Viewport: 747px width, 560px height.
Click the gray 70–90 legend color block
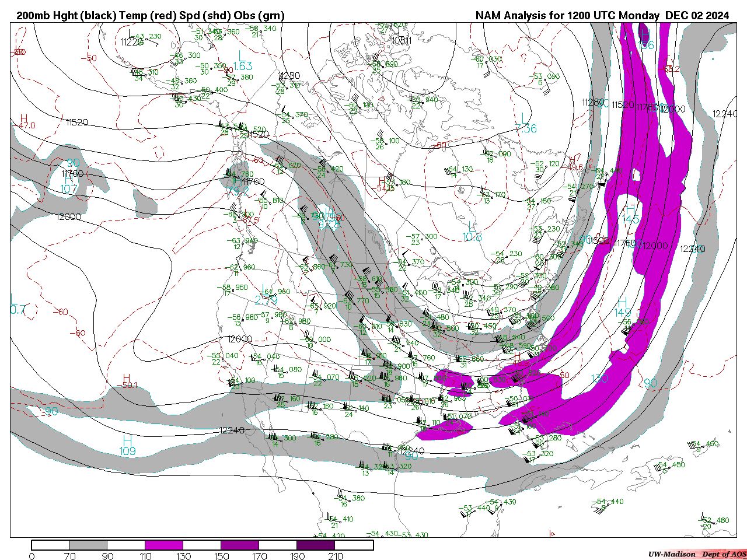[x=88, y=545]
